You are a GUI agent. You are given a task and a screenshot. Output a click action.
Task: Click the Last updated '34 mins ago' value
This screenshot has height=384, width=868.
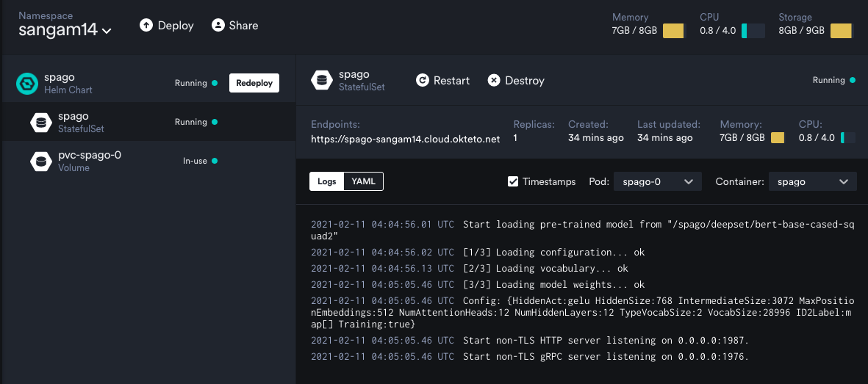click(x=665, y=138)
